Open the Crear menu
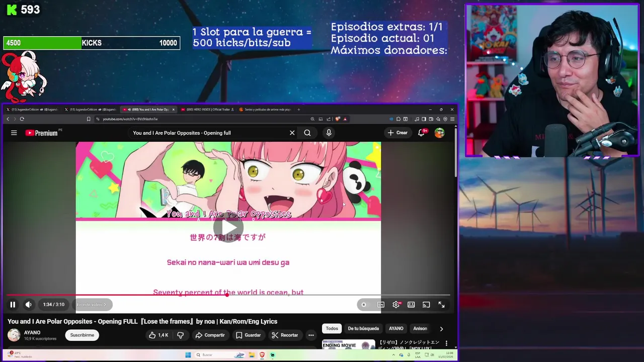This screenshot has height=362, width=644. (397, 133)
